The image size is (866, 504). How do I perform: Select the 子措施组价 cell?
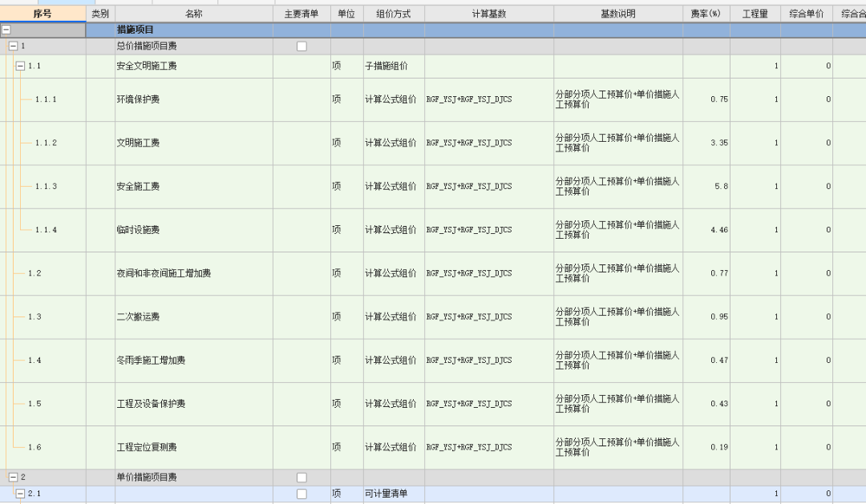(394, 67)
